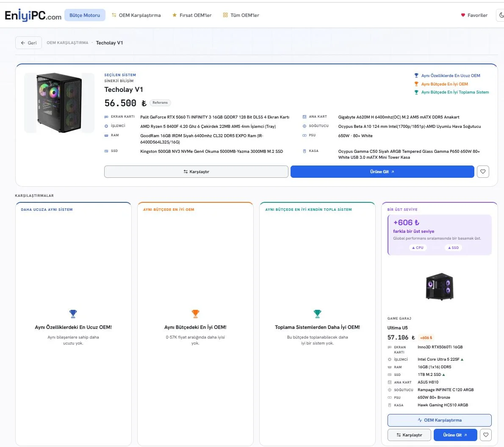Open the Techolay V1 case thumbnail
Viewport: 504px width, 447px height.
tap(59, 103)
